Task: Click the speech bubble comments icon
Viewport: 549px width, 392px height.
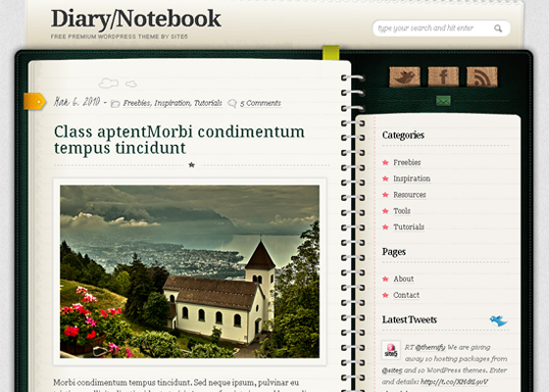Action: (x=232, y=103)
